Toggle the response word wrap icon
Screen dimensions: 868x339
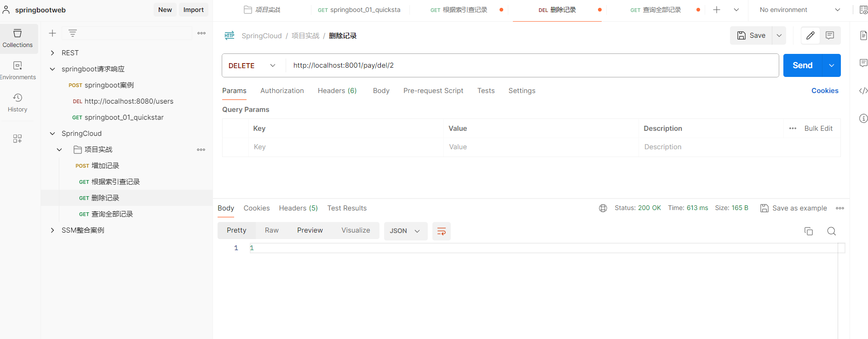(x=442, y=231)
